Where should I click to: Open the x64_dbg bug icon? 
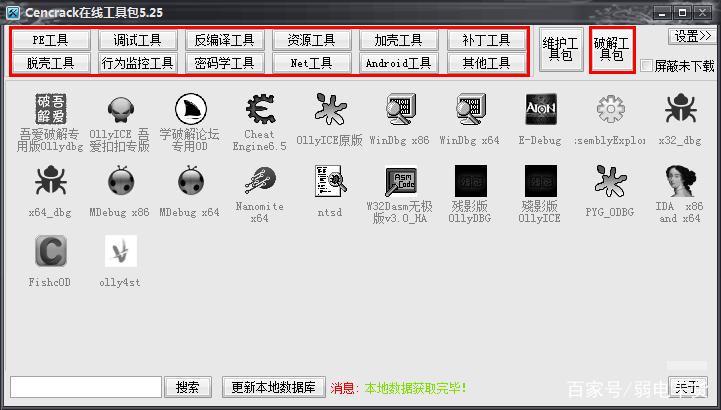51,181
